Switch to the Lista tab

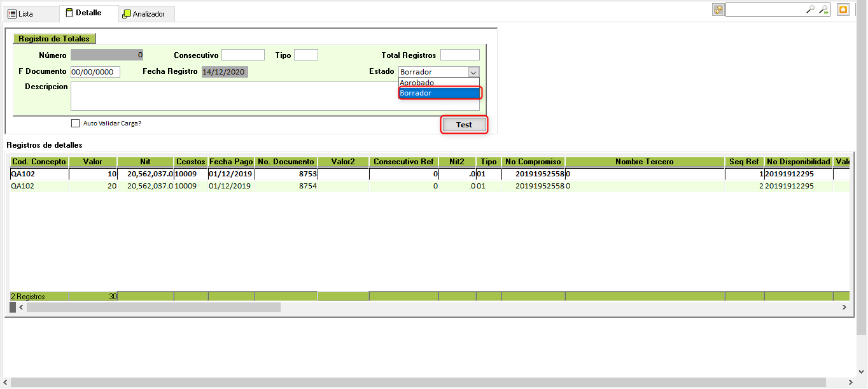[x=20, y=13]
